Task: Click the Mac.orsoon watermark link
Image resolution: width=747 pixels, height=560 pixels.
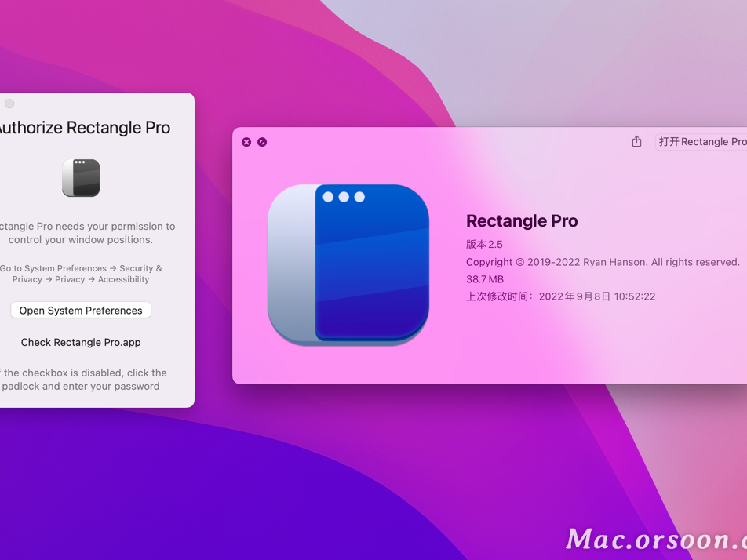Action: (650, 540)
